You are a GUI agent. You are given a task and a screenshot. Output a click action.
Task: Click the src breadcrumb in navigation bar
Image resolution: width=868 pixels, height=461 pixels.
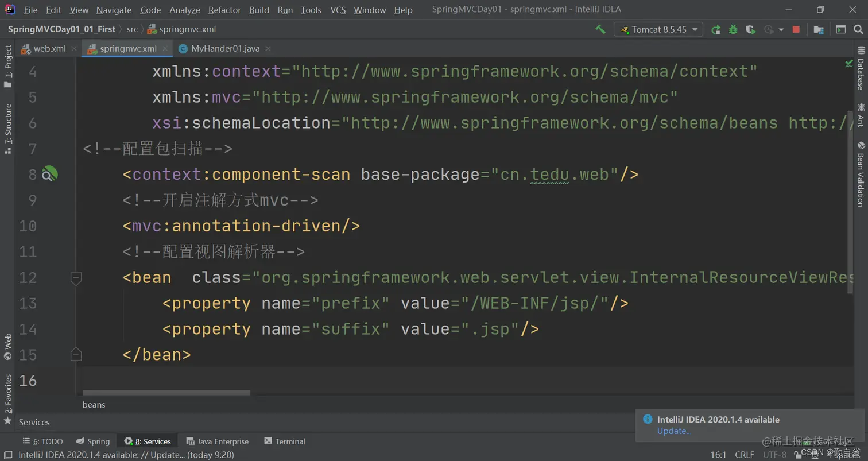click(132, 29)
